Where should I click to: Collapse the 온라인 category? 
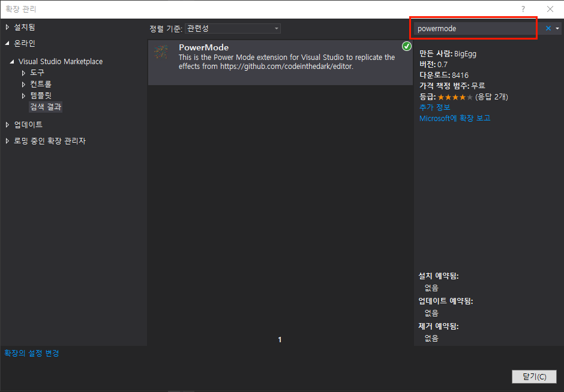pos(7,43)
